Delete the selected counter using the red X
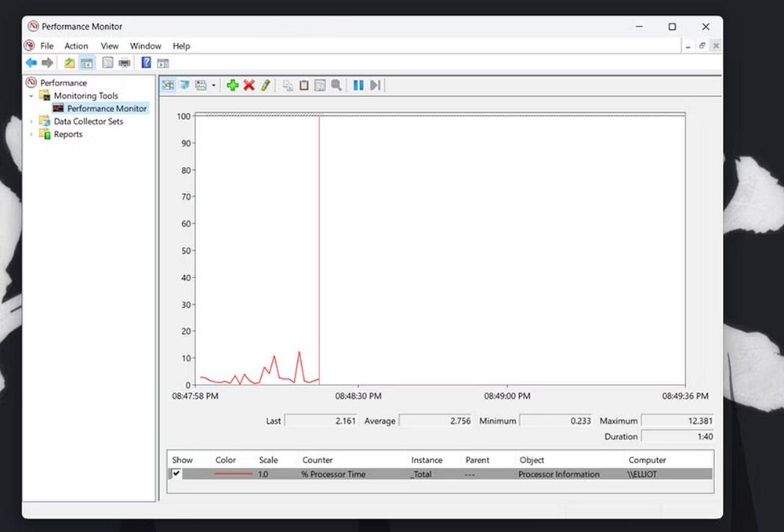 click(x=249, y=85)
